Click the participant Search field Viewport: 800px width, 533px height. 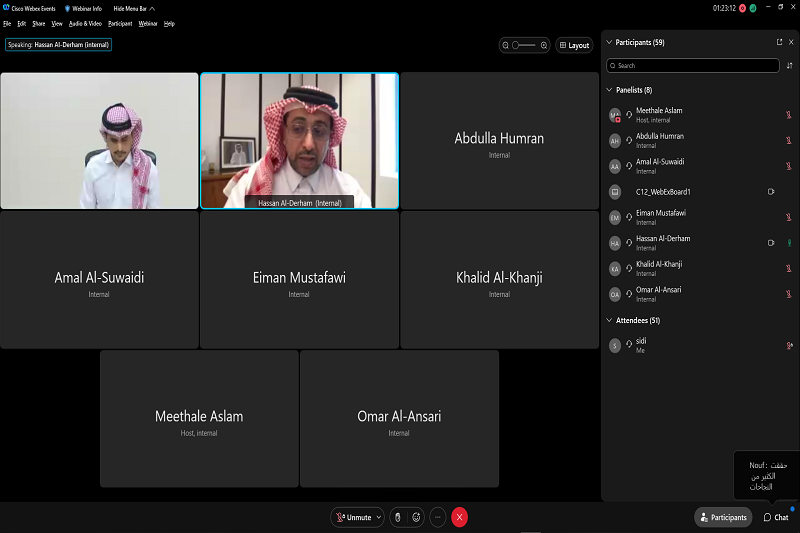(x=693, y=65)
